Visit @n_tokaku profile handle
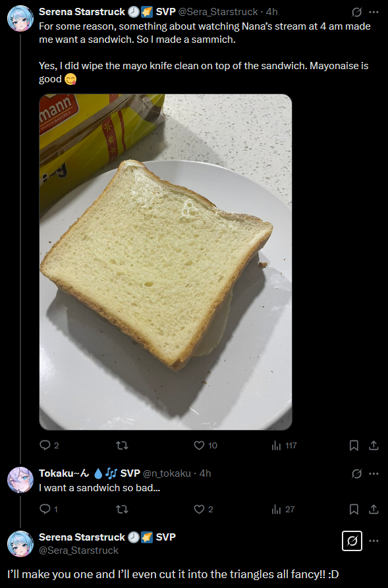 point(167,473)
